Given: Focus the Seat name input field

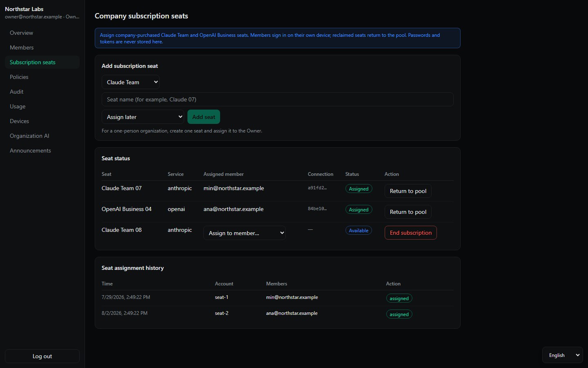Looking at the screenshot, I should pyautogui.click(x=278, y=99).
